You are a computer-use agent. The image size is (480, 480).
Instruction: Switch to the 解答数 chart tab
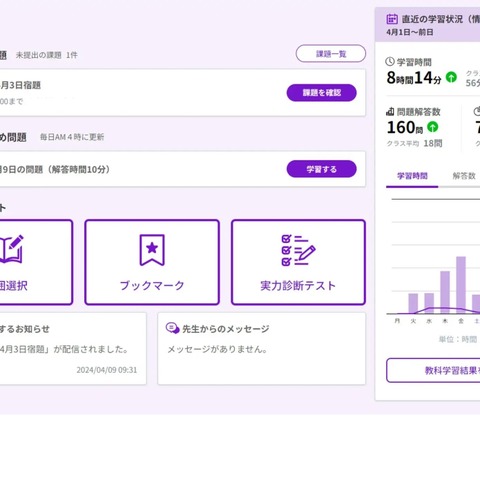tap(464, 176)
